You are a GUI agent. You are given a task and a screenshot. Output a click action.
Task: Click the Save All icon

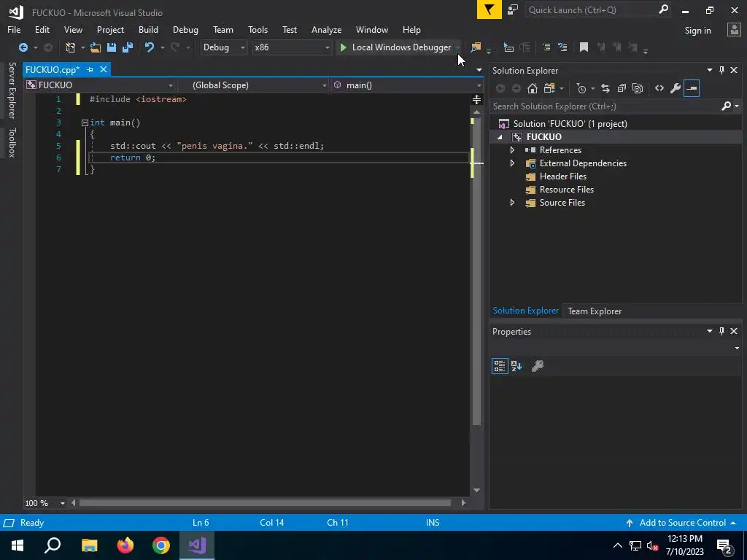coord(128,47)
